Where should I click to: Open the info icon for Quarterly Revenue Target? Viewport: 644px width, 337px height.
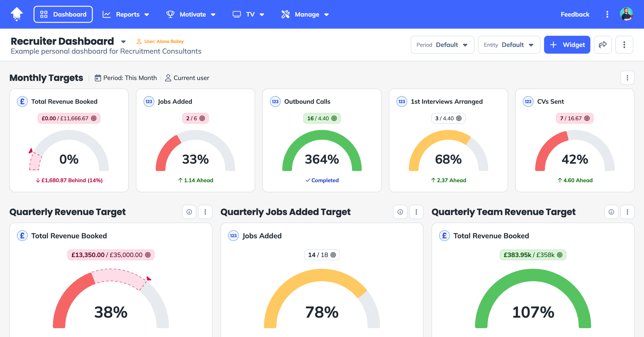tap(189, 212)
